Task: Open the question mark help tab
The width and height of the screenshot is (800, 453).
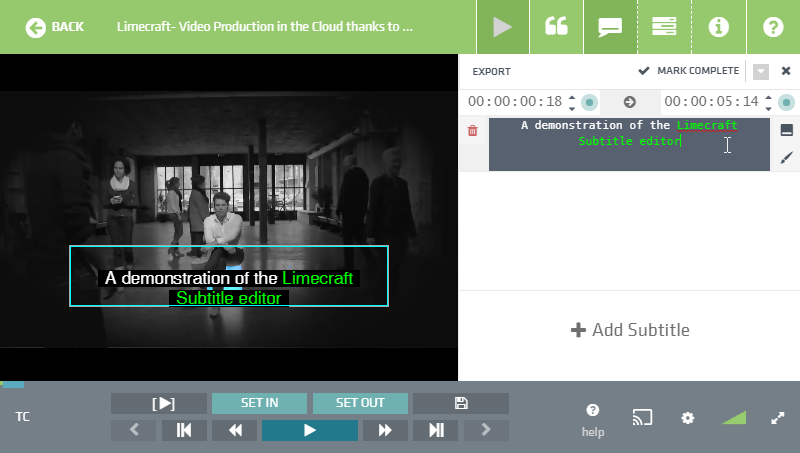Action: pyautogui.click(x=773, y=27)
